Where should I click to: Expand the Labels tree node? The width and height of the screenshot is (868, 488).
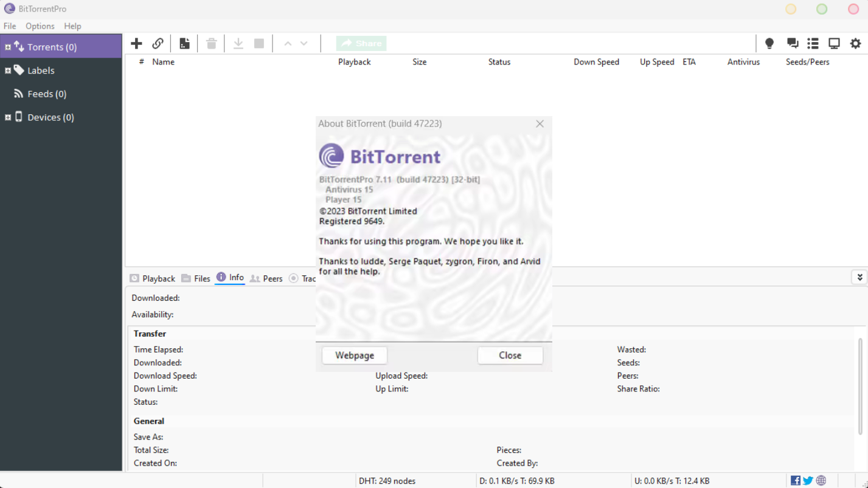[x=8, y=70]
